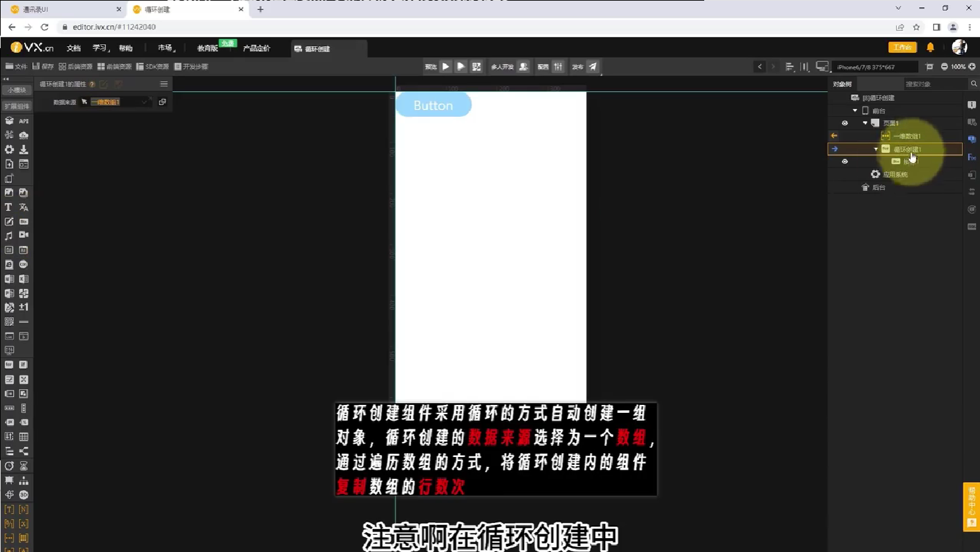Select 后台 in object tree
This screenshot has width=980, height=552.
878,188
